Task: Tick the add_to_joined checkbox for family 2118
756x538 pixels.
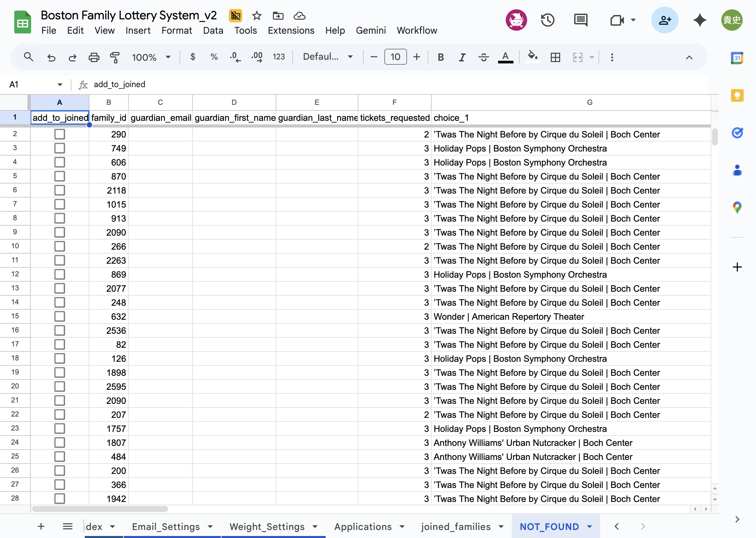Action: (60, 190)
